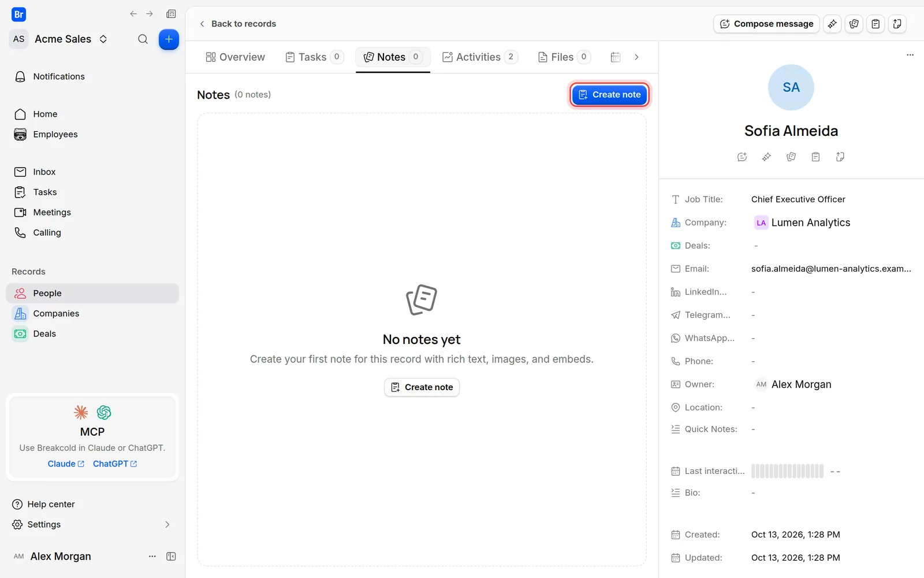Open Deals records
This screenshot has height=578, width=924.
[x=92, y=334]
